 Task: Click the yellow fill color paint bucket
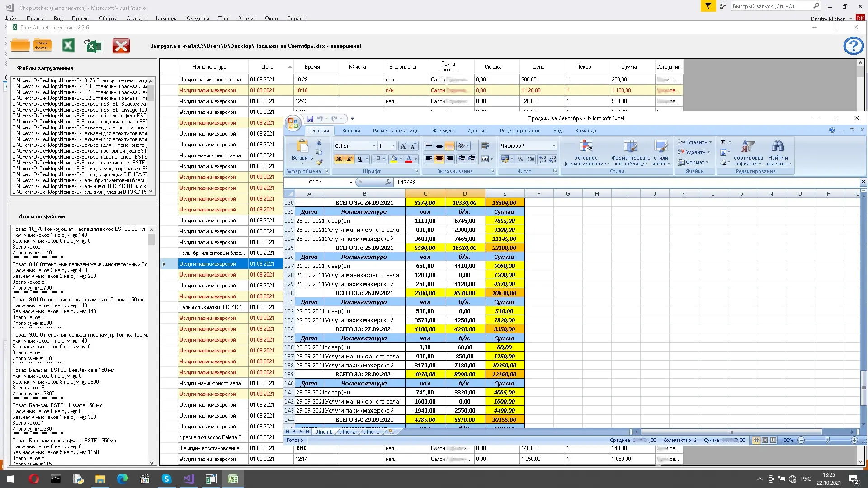(394, 159)
